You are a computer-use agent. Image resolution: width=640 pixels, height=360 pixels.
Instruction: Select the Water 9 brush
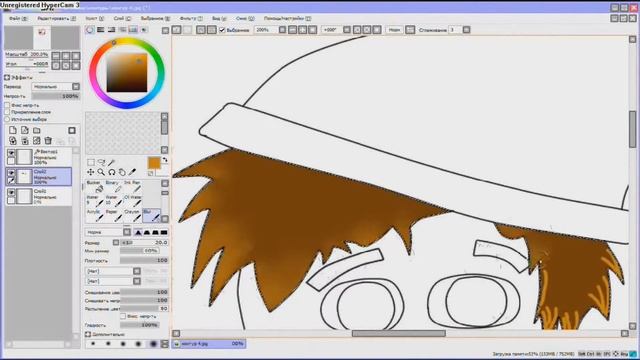click(94, 201)
